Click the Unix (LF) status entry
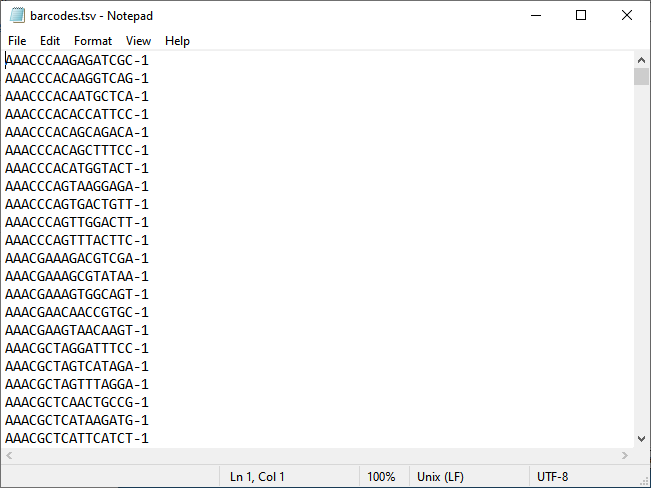Screen dimensions: 651x488 (x=440, y=477)
